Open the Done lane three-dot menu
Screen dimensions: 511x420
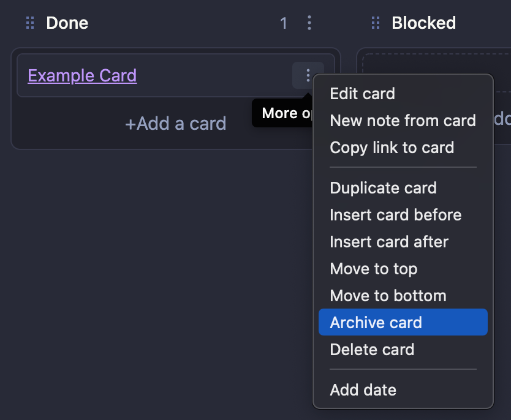(309, 23)
